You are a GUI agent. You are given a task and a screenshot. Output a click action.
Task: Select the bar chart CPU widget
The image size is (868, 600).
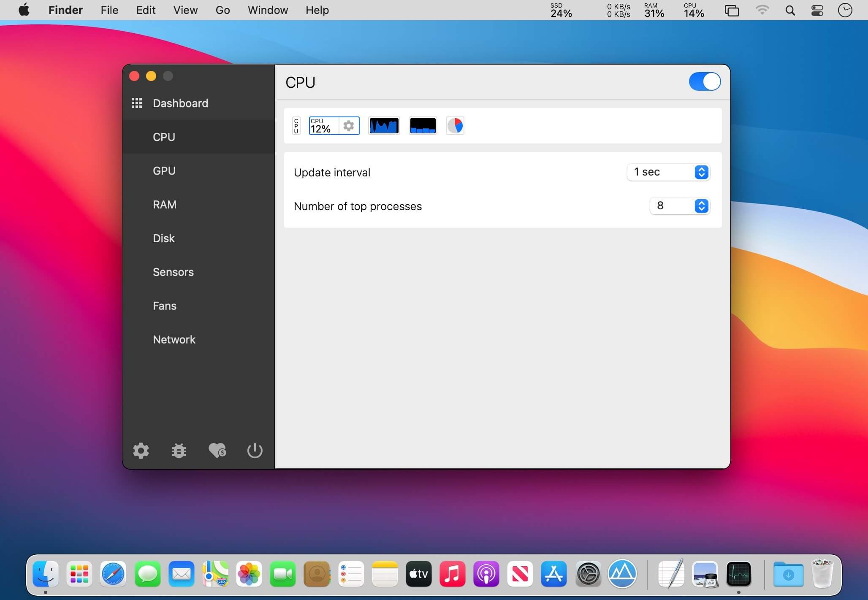coord(423,126)
